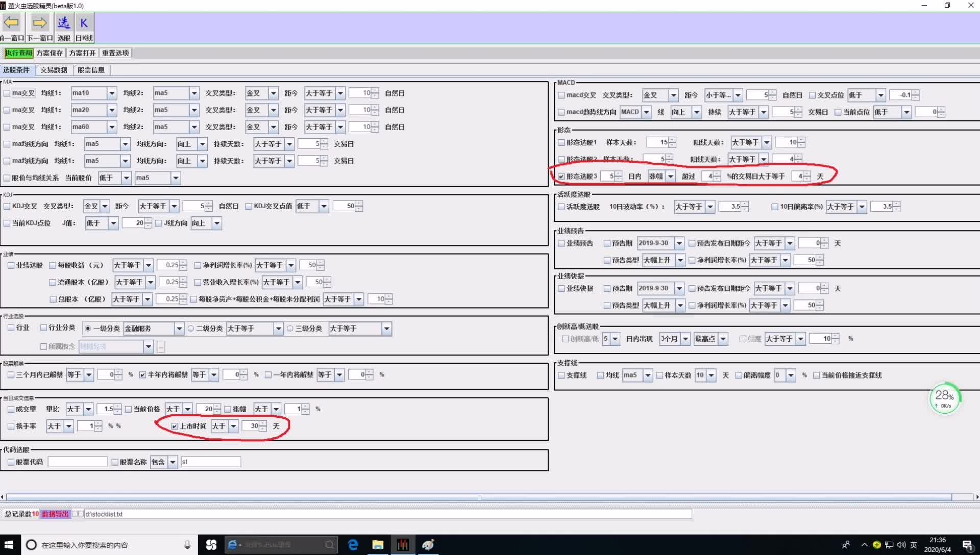Screen dimensions: 980x555
Task: Click the Cortana circle icon
Action: point(31,545)
